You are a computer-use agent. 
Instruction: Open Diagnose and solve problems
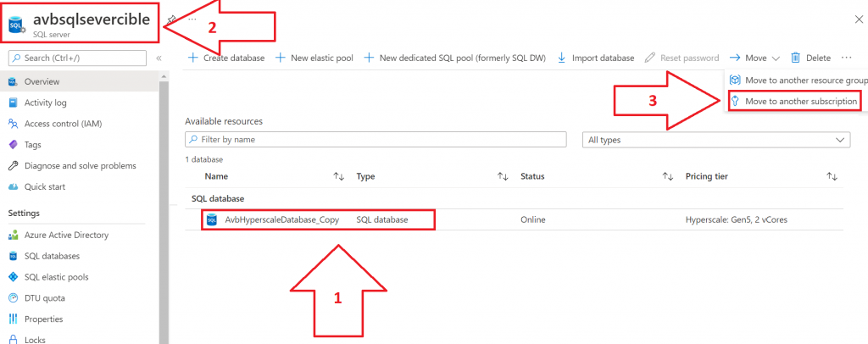tap(80, 166)
